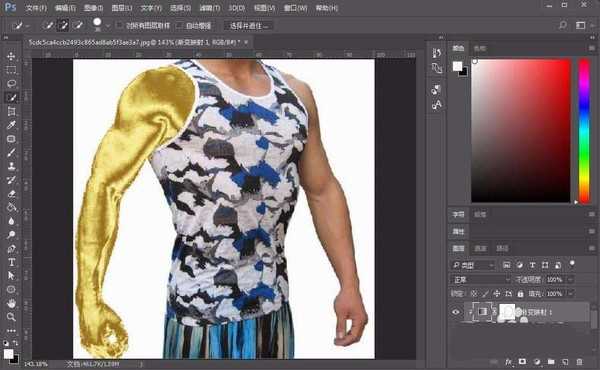Enable sample all layers checkbox (对所有图层取样)

tap(119, 26)
